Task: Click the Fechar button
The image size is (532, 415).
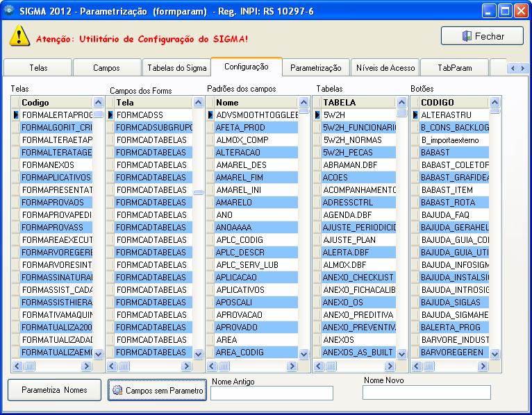Action: [x=482, y=36]
